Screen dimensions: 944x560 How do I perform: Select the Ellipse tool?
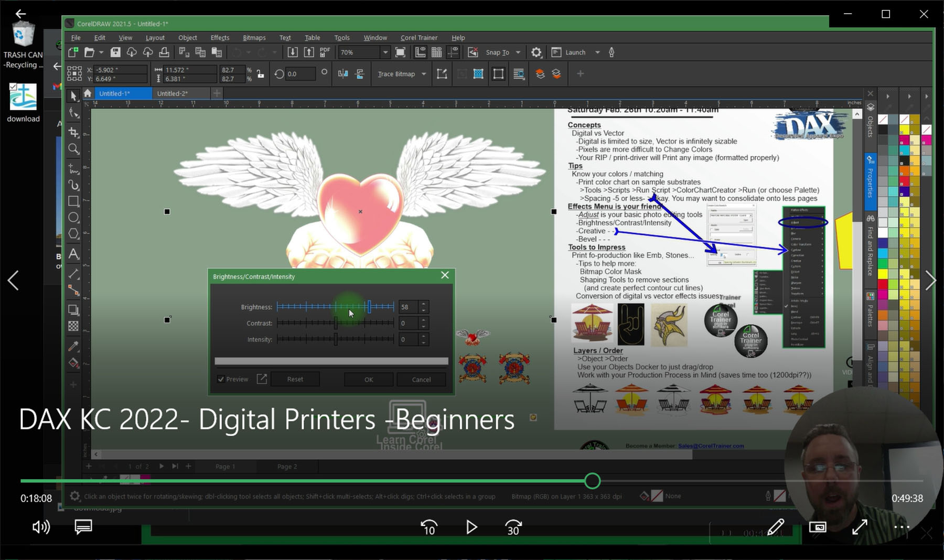click(73, 218)
